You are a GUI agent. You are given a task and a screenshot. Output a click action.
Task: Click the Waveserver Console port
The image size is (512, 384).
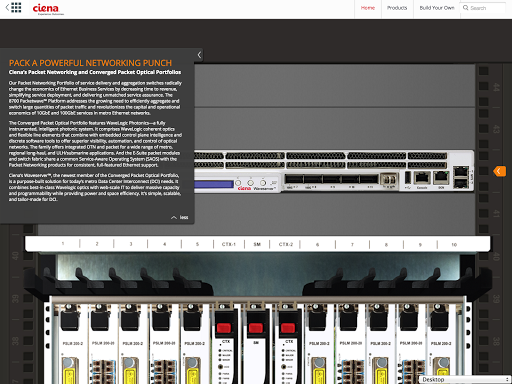[x=422, y=177]
